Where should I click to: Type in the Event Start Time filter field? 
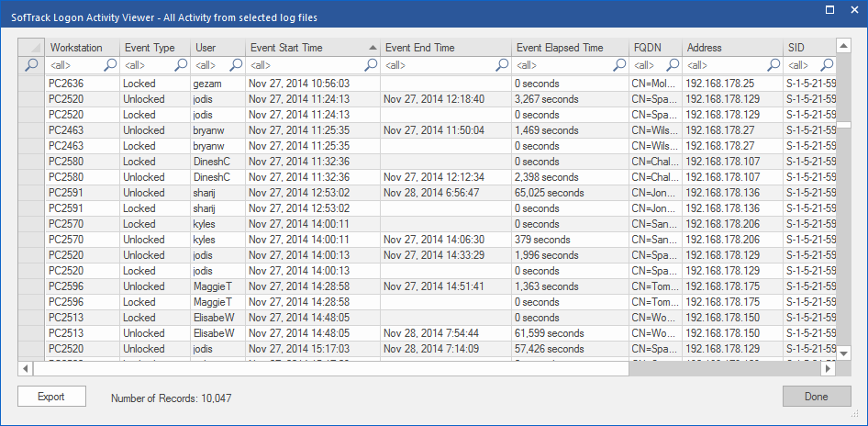point(306,65)
